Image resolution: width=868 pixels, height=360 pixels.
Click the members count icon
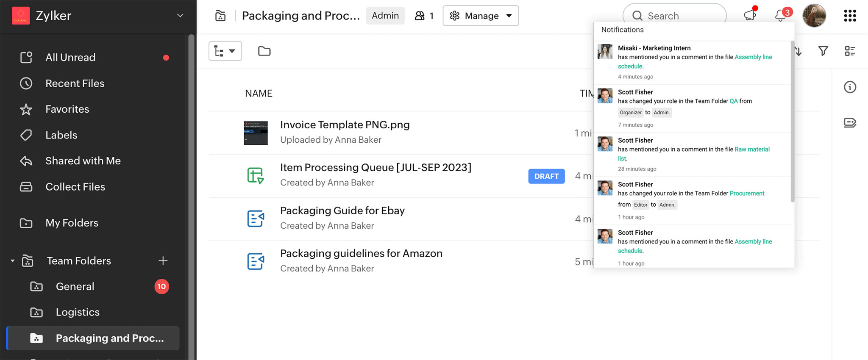coord(424,16)
